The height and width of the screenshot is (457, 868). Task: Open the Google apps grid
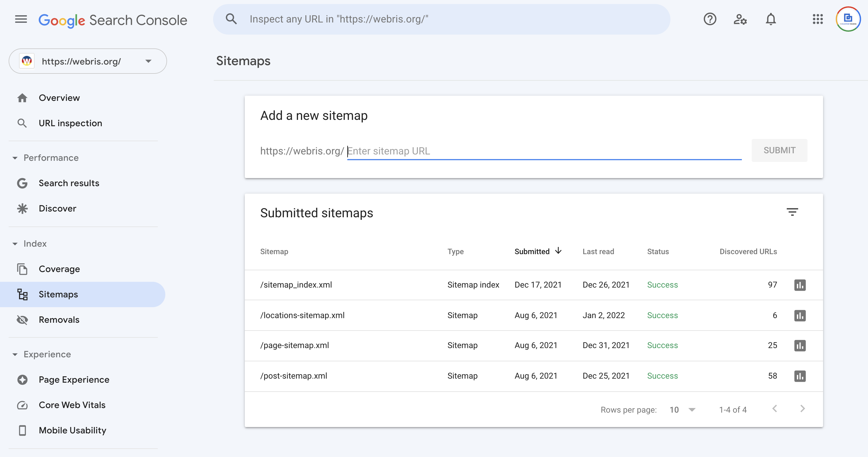[x=817, y=19]
